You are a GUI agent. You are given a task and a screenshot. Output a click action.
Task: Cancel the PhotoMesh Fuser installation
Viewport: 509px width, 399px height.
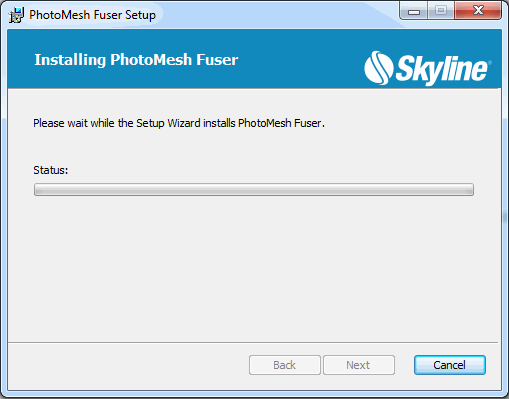tap(450, 365)
